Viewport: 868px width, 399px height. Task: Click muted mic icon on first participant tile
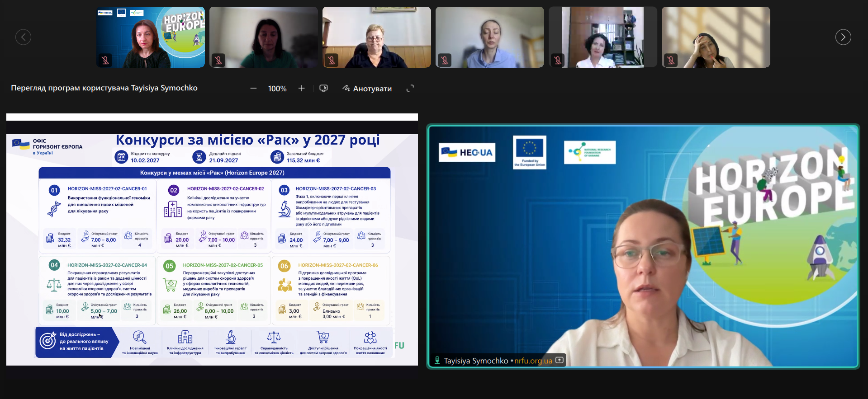105,60
